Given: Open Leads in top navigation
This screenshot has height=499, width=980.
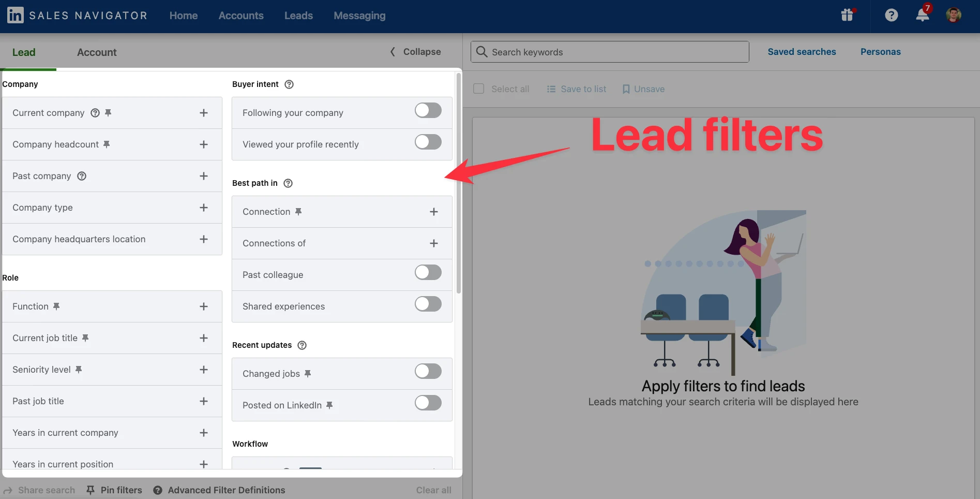Looking at the screenshot, I should point(298,16).
